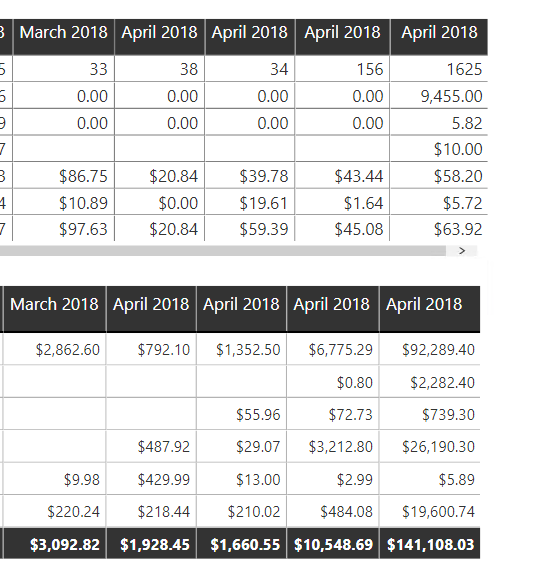Click the $92,289.40 cell
The height and width of the screenshot is (574, 533).
pos(430,349)
